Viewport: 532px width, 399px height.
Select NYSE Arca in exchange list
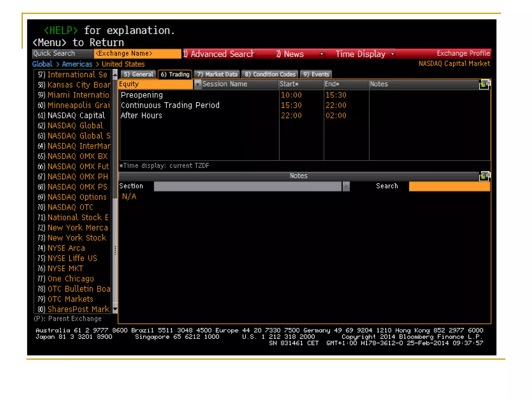(x=66, y=248)
